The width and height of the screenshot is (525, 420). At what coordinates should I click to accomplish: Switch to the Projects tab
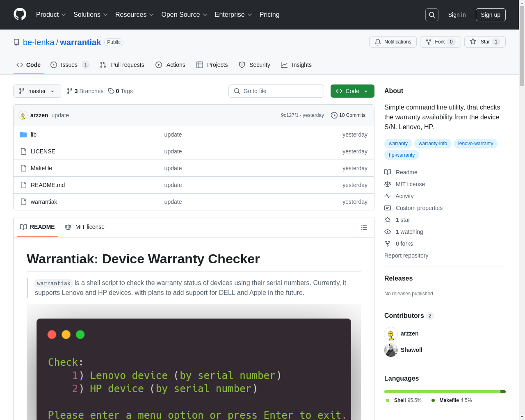(212, 65)
